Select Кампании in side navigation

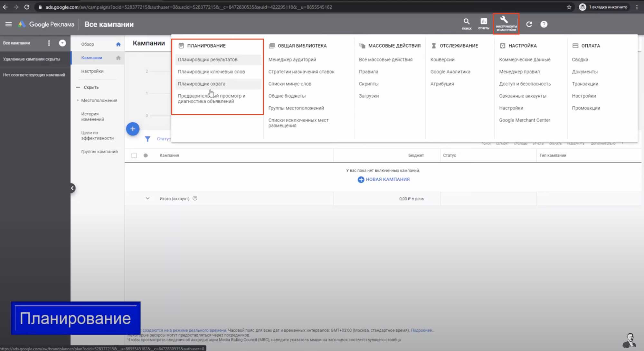pos(91,58)
